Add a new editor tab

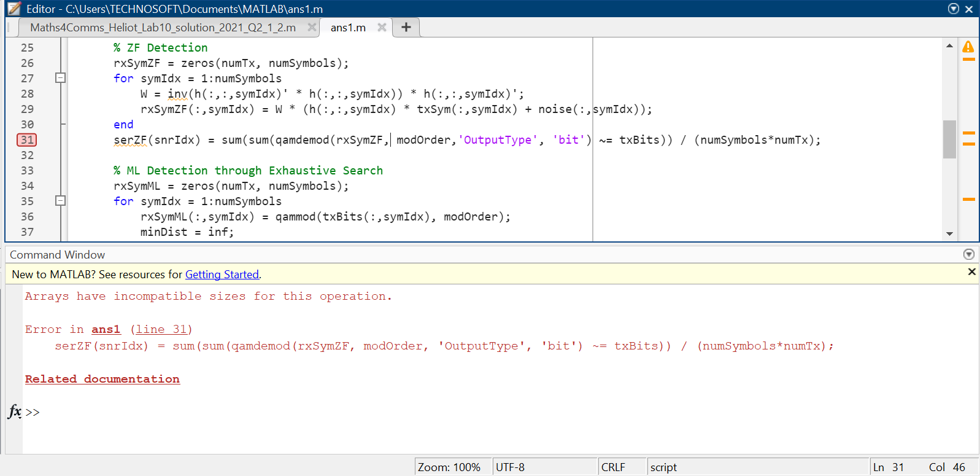pyautogui.click(x=406, y=27)
